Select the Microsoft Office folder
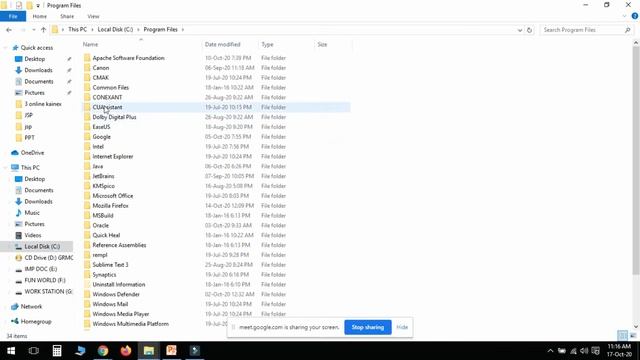 [113, 196]
